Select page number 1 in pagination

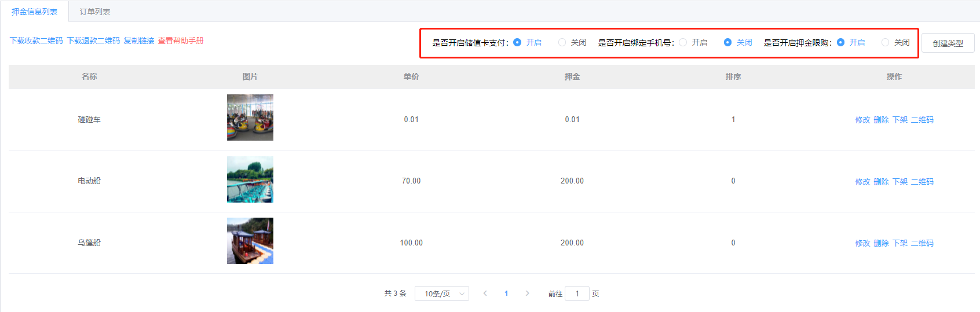coord(506,293)
